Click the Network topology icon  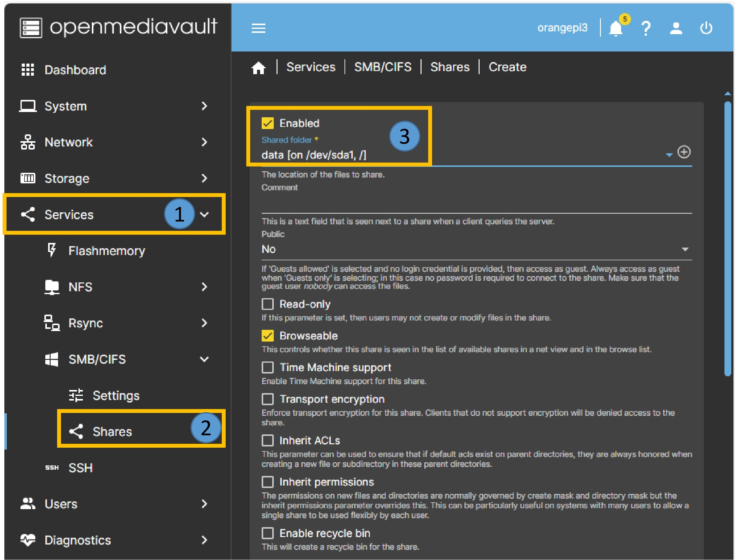coord(28,142)
